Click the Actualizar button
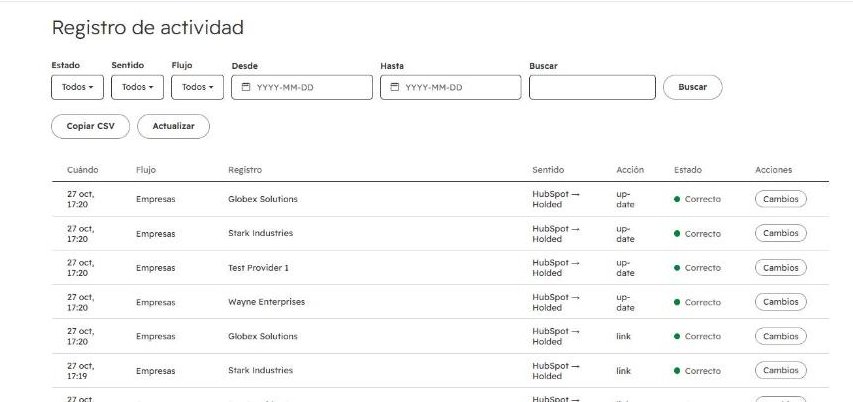Viewport: 853px width, 402px height. 173,126
